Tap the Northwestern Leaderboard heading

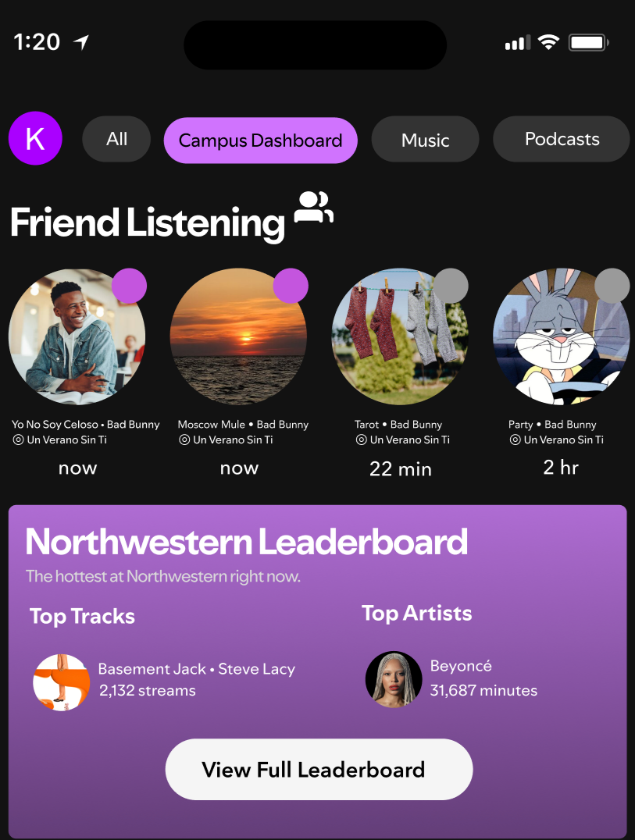click(x=247, y=542)
